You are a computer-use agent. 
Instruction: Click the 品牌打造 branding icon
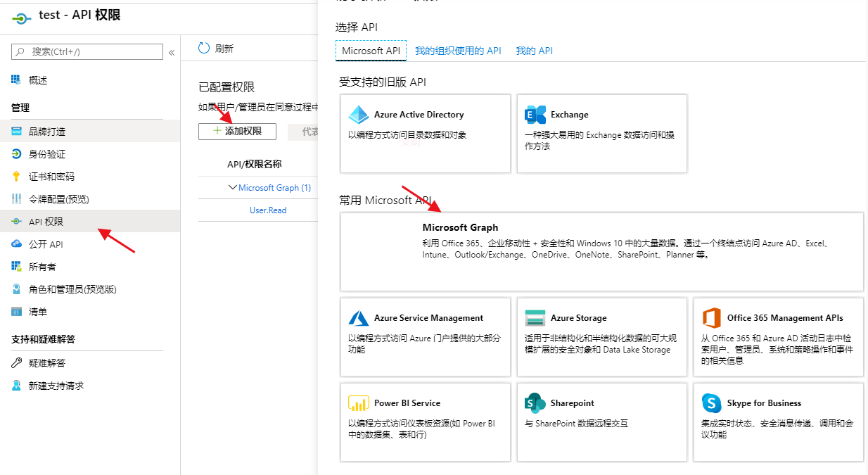coord(16,132)
